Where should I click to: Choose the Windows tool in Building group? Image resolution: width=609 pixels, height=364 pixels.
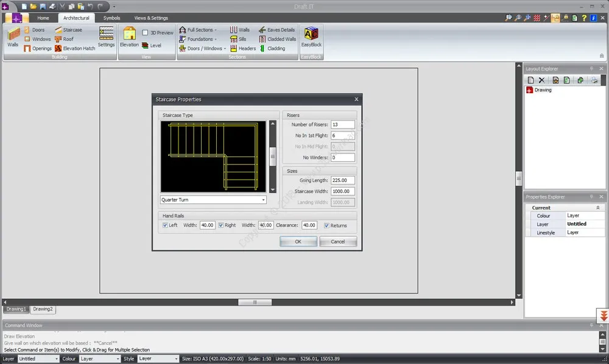(x=37, y=39)
